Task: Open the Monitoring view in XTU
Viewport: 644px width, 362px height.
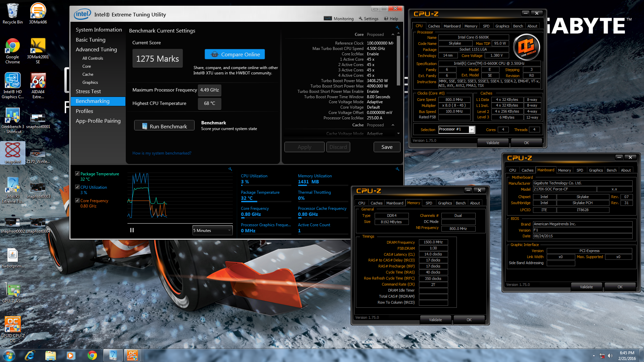Action: click(339, 19)
